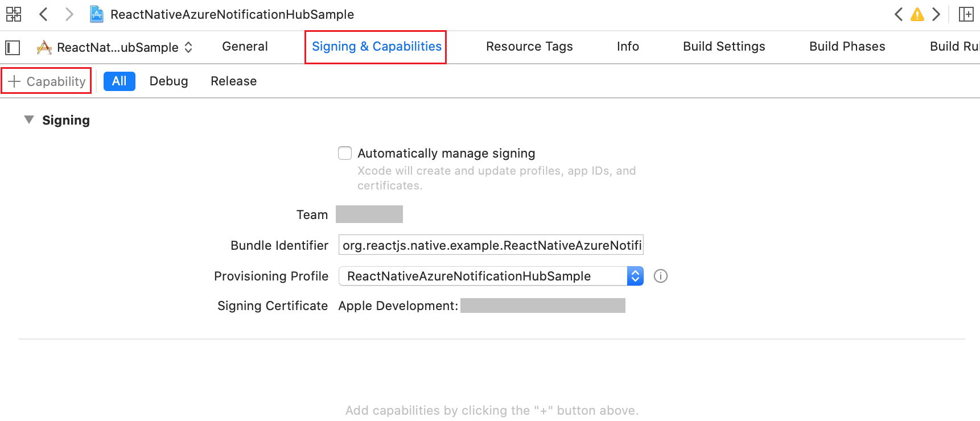Open the General tab
The width and height of the screenshot is (980, 421).
click(245, 47)
